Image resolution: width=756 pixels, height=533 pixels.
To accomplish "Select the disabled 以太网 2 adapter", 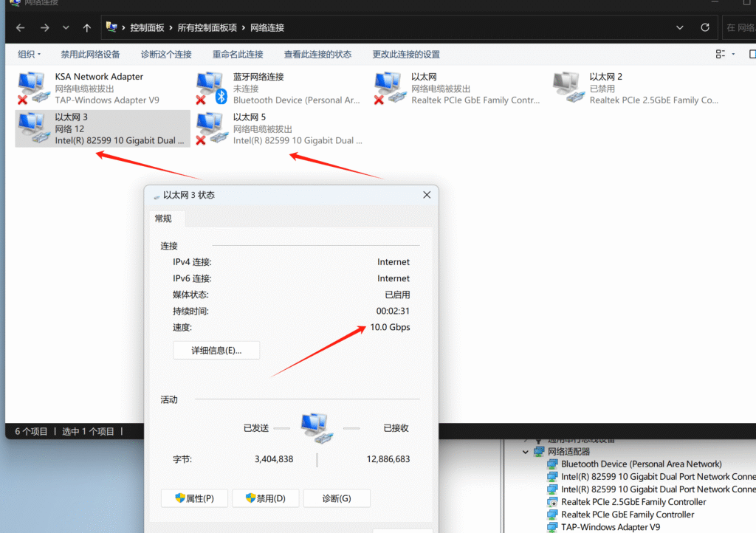I will click(566, 88).
